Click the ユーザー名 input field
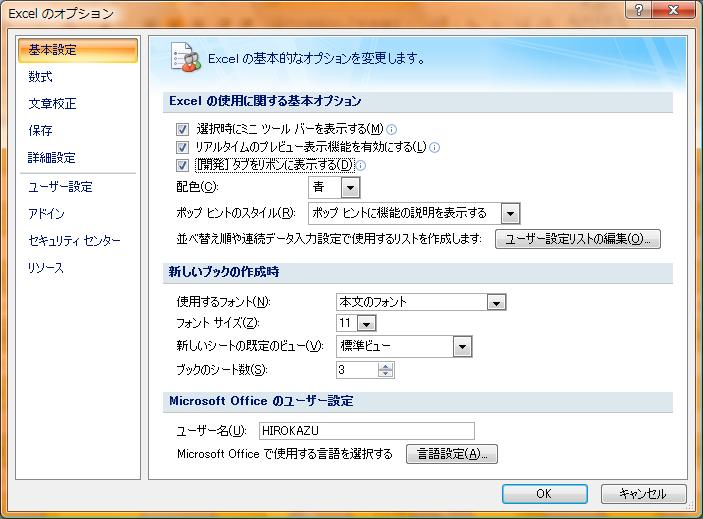Screen dimensions: 703x519 coord(367,431)
